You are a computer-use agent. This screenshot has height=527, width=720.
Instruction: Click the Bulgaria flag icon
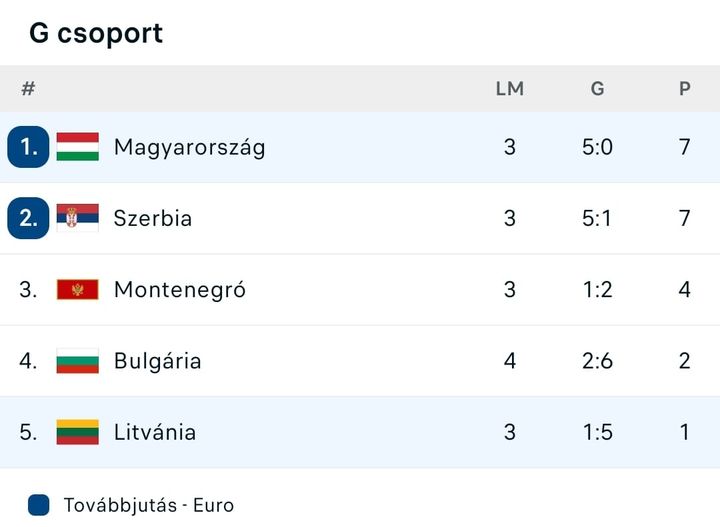[77, 361]
